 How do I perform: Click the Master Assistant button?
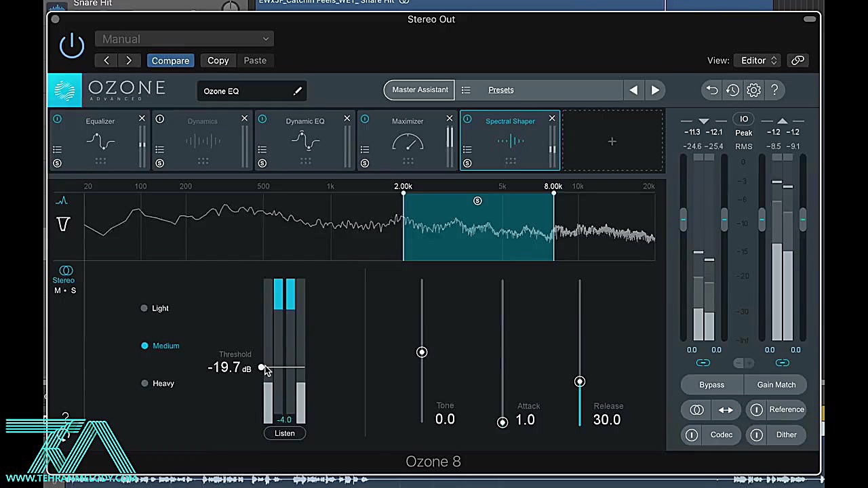tap(420, 89)
